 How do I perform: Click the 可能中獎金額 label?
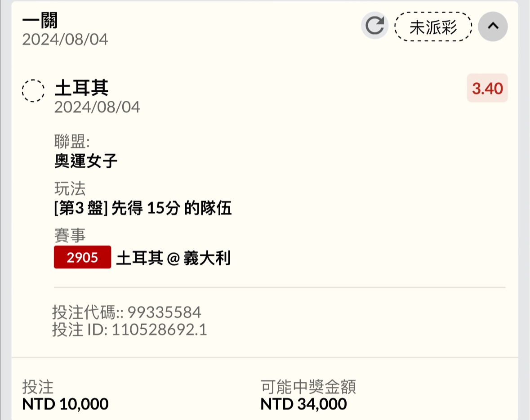point(308,387)
